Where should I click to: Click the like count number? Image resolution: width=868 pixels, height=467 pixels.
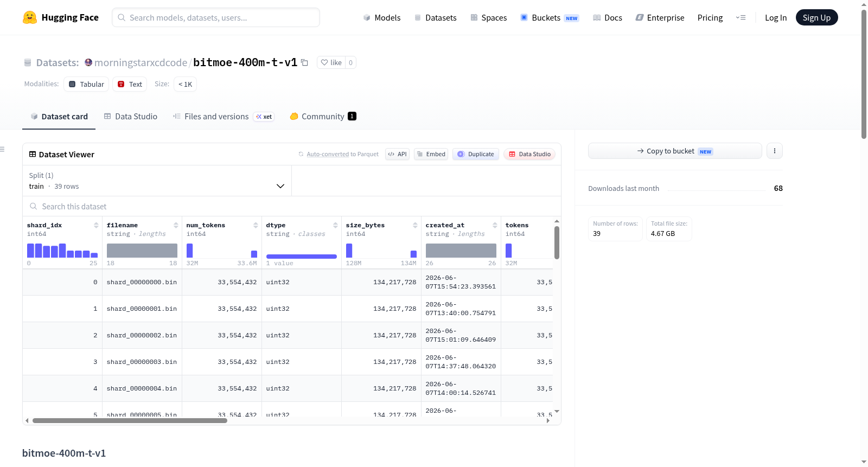(350, 63)
